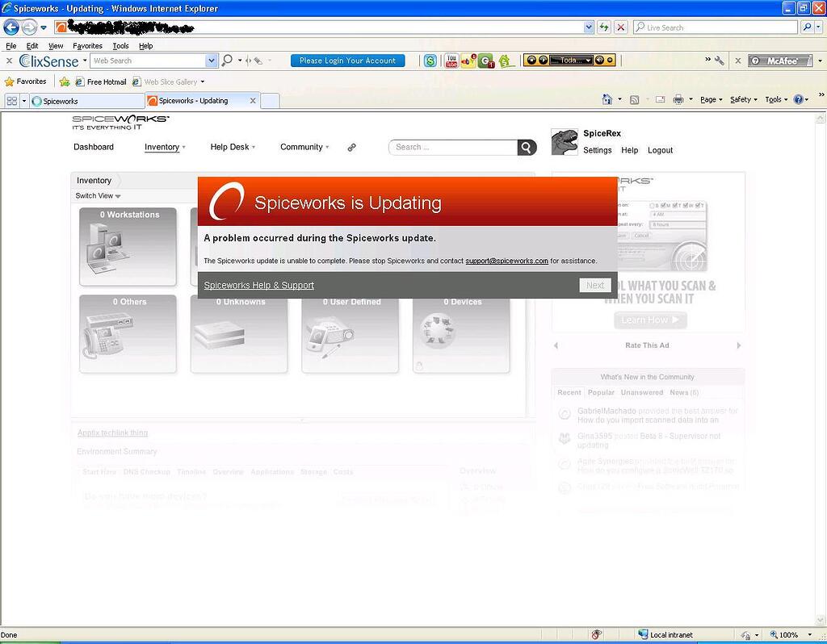Click inside the Live Search box
Image resolution: width=827 pixels, height=644 pixels.
pyautogui.click(x=711, y=27)
